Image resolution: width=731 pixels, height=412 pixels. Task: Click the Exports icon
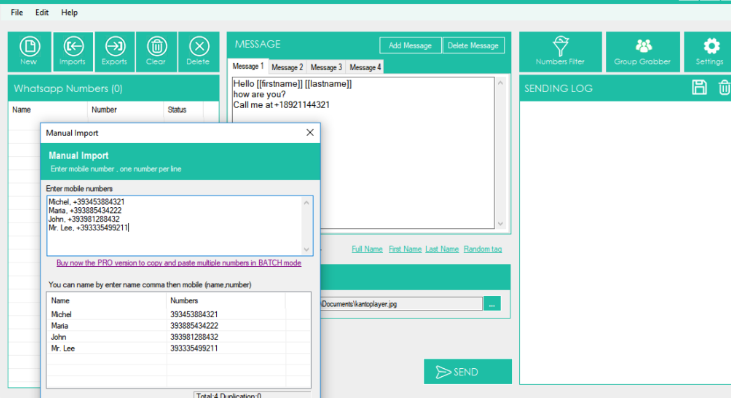(x=115, y=50)
